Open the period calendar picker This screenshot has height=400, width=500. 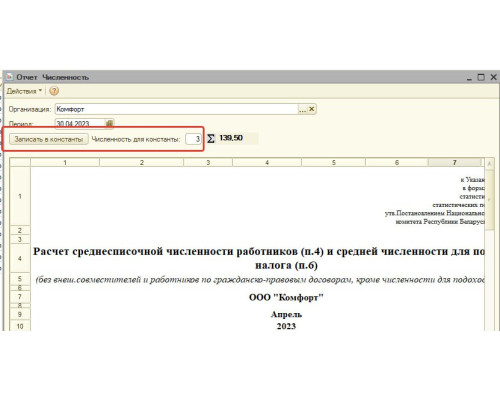click(x=109, y=124)
